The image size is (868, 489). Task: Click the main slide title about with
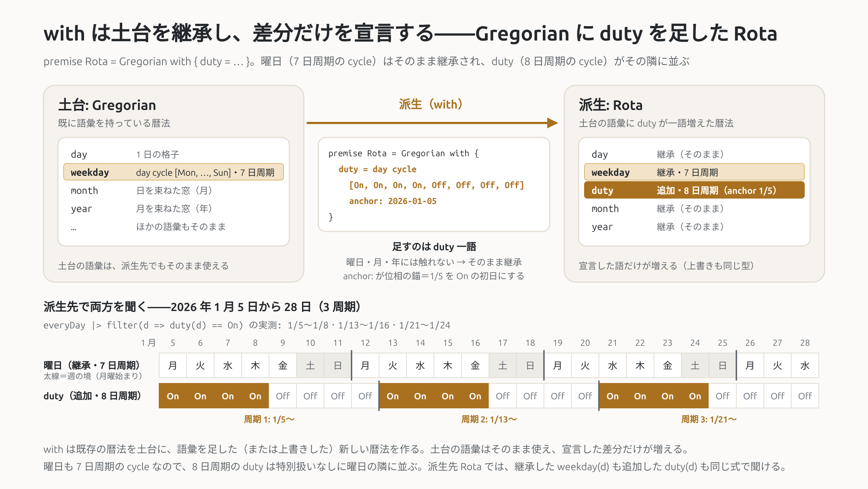[x=410, y=33]
